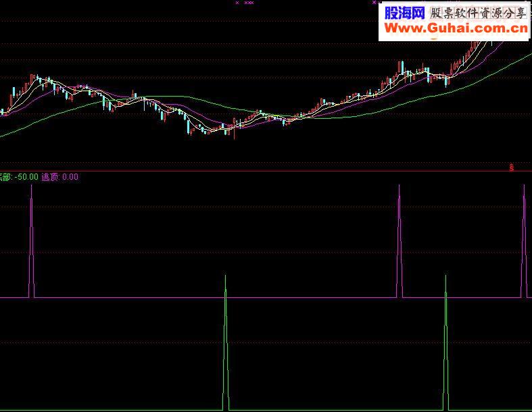Click the single magenta x marker at chart top
Viewport: 532px width, 412px height.
pos(237,3)
